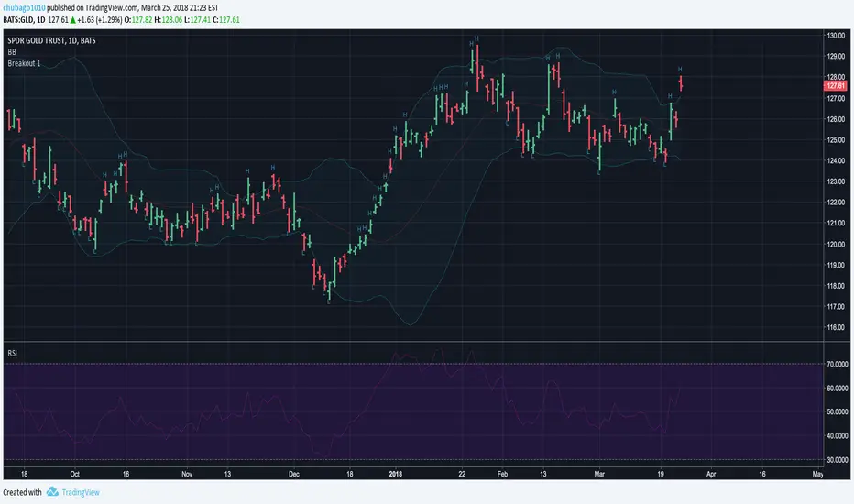
Task: Click the Created with footer text
Action: (x=22, y=492)
